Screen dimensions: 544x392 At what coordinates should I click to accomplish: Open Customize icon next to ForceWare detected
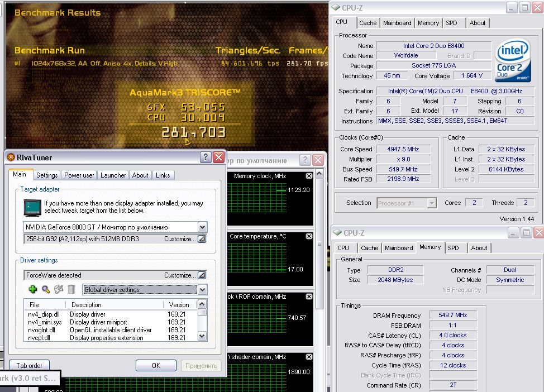click(202, 275)
